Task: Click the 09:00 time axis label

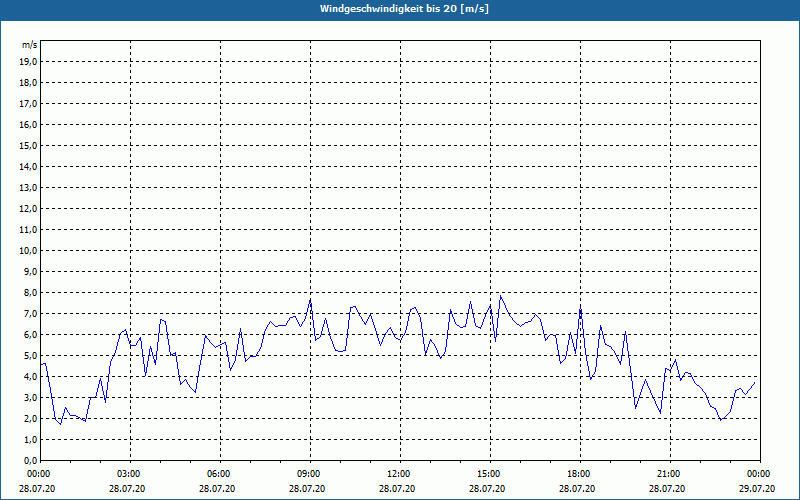Action: tap(307, 474)
